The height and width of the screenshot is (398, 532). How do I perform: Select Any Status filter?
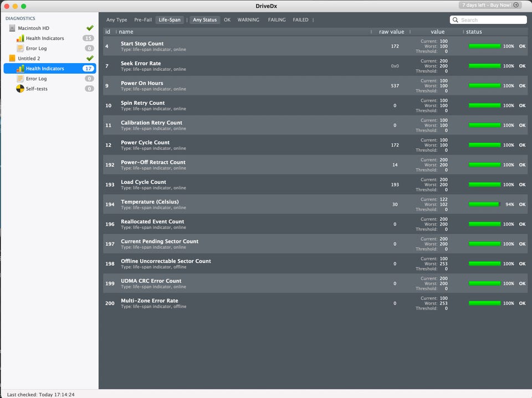tap(205, 20)
